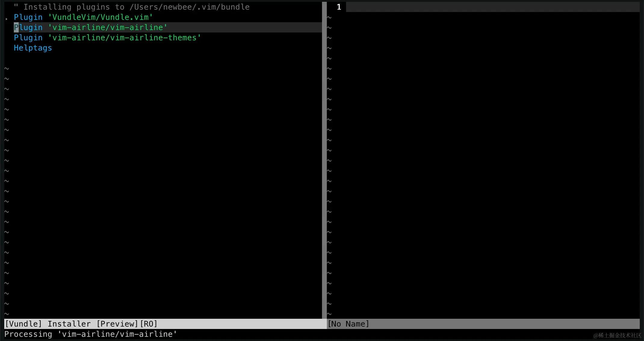The image size is (644, 341).
Task: Select the 'vim-airline/vim-airline-themes' plugin line
Action: (x=107, y=38)
